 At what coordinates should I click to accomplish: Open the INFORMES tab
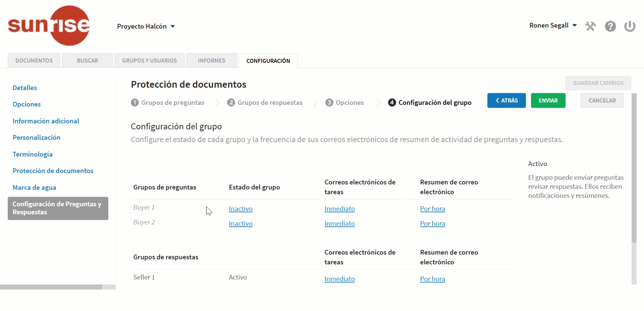click(x=212, y=61)
